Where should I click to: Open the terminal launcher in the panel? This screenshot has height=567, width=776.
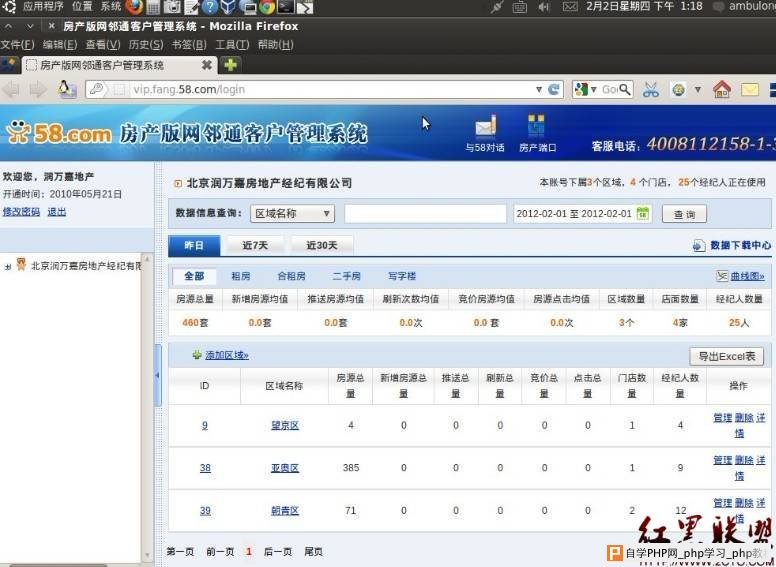pyautogui.click(x=286, y=6)
